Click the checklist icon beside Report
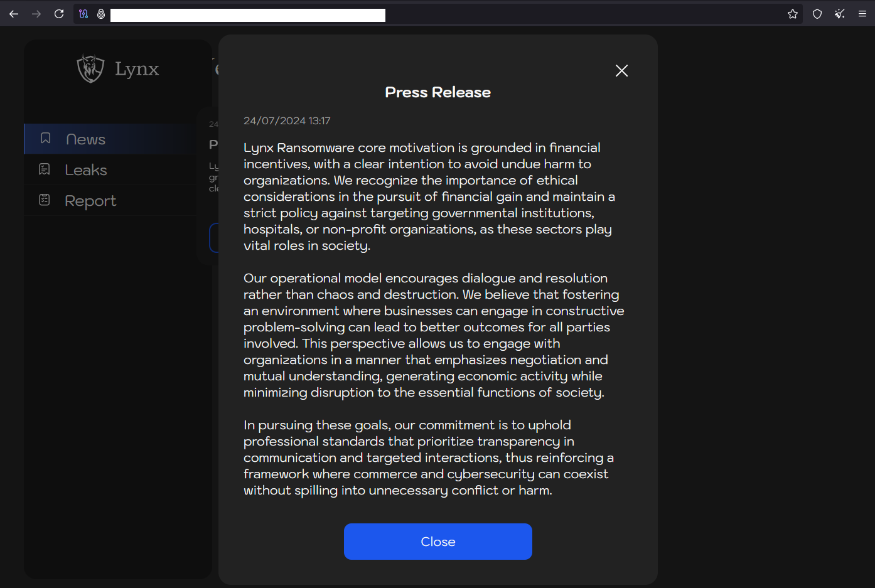Screen dimensions: 875x588 click(45, 200)
